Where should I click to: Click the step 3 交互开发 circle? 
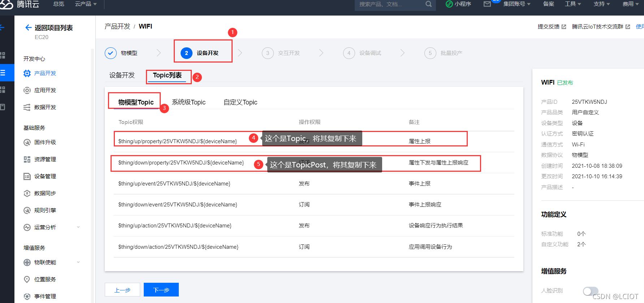point(268,53)
